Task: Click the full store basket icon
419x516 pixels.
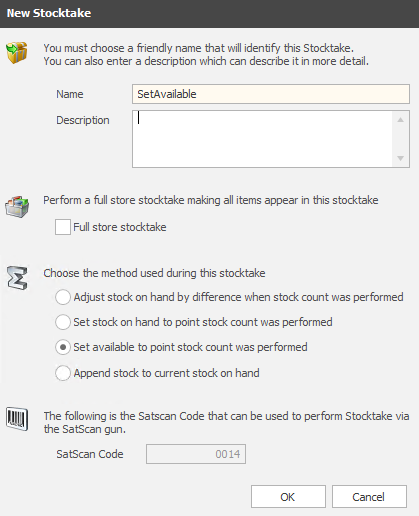Action: [17, 207]
